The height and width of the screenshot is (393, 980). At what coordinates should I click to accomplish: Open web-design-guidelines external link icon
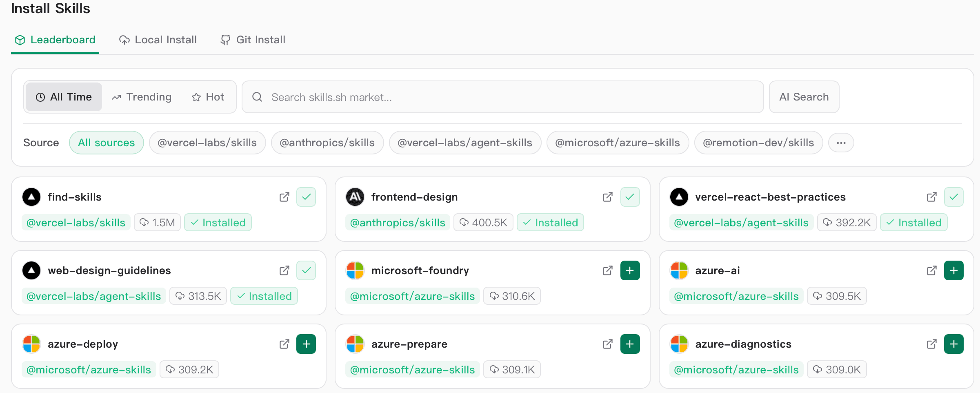(x=284, y=270)
